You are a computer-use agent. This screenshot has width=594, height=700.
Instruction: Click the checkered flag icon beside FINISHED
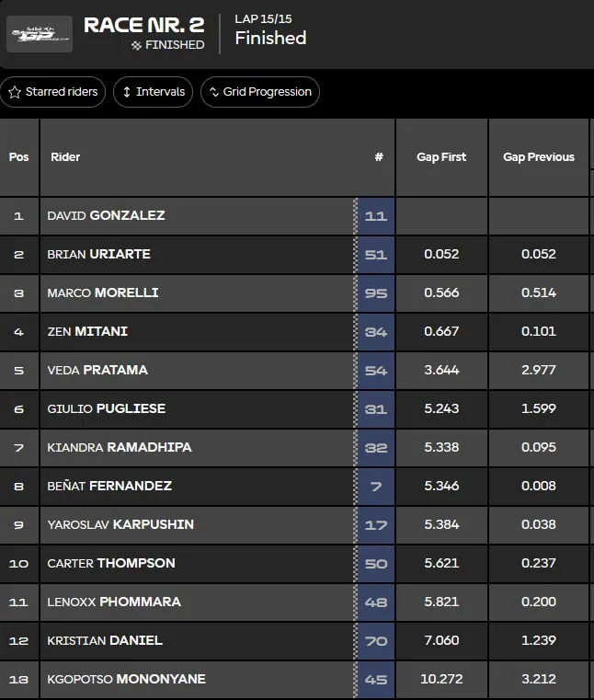tap(137, 45)
